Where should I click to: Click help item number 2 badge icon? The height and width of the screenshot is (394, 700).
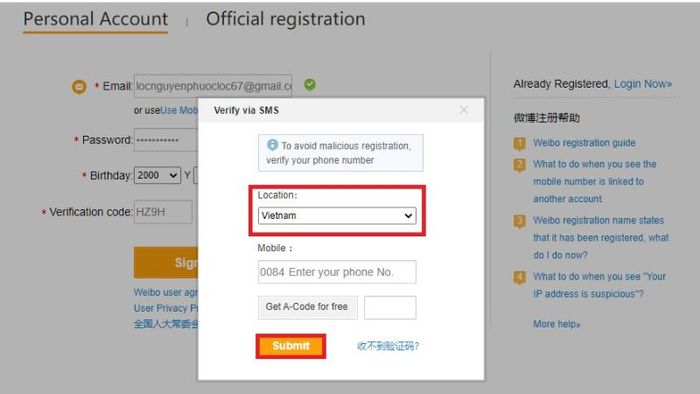point(519,165)
